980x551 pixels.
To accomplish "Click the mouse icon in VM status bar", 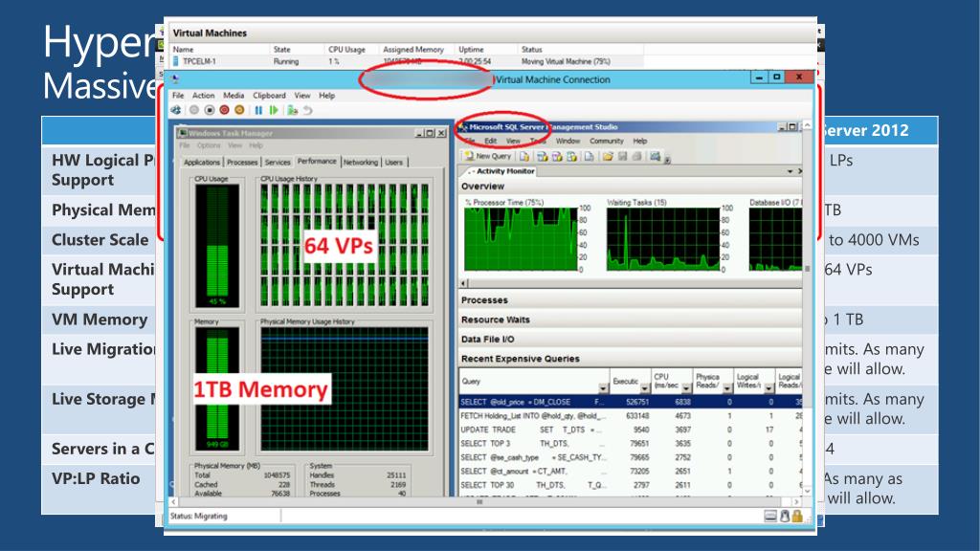I will [785, 516].
